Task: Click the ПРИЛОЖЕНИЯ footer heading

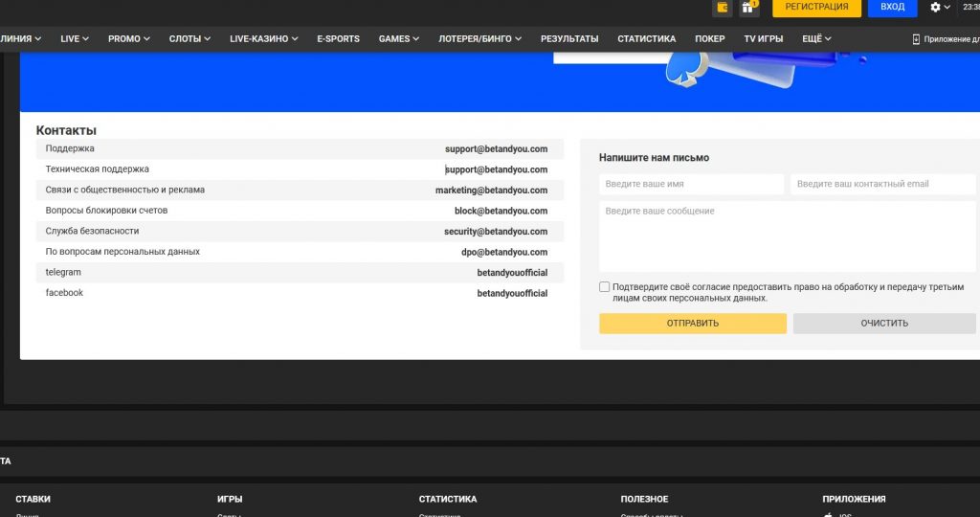Action: click(854, 499)
